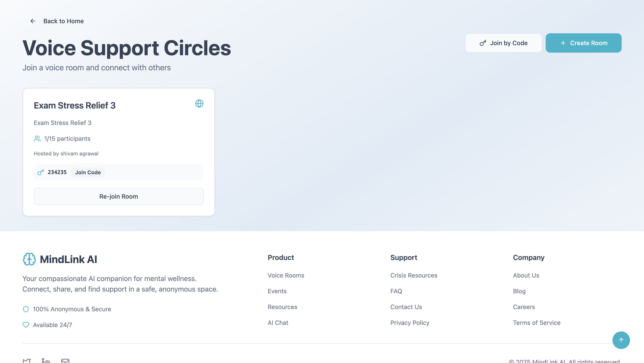Image resolution: width=644 pixels, height=363 pixels.
Task: Click the scroll-to-top arrow button
Action: coord(621,340)
